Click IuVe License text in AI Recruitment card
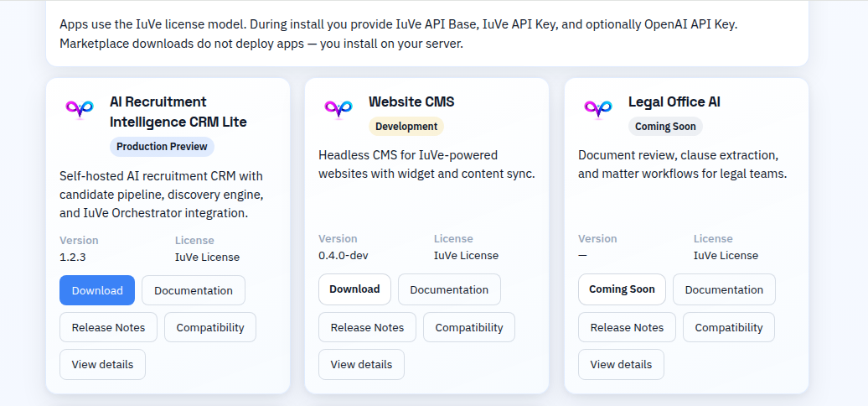Viewport: 868px width, 406px height. pos(208,257)
